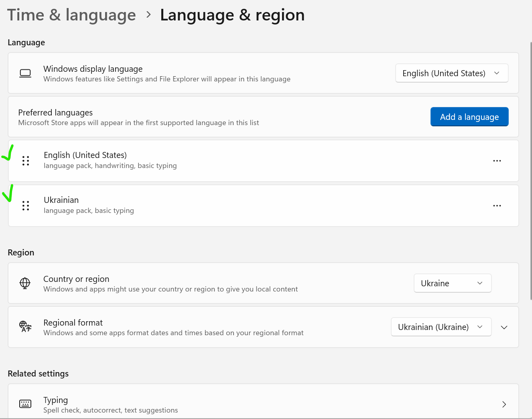This screenshot has height=419, width=532.
Task: Select the Ukrainian language row
Action: pos(263,206)
